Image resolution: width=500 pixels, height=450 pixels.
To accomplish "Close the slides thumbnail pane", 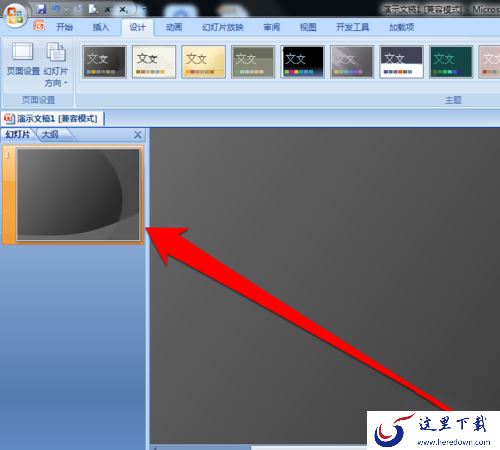I will [x=138, y=135].
